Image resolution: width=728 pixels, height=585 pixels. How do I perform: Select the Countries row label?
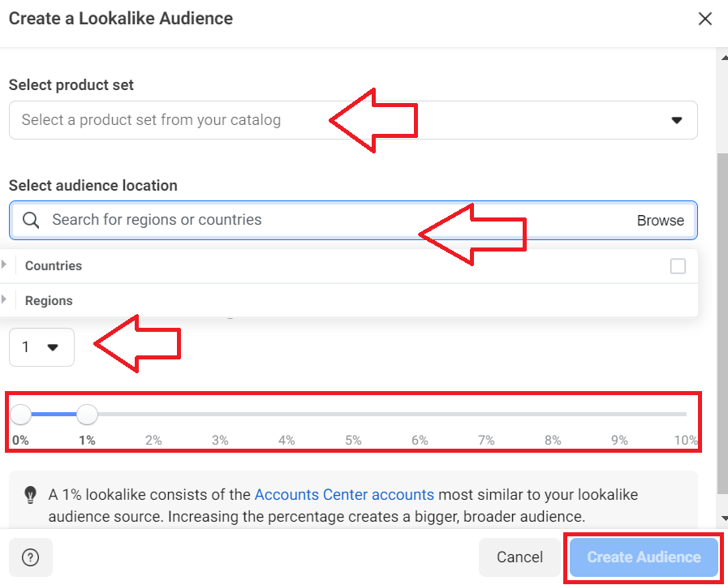[54, 266]
